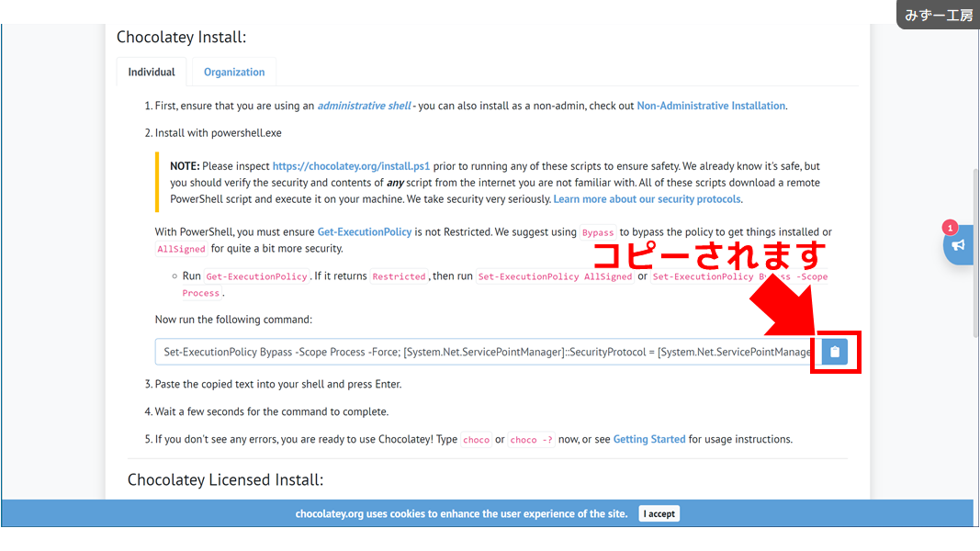The image size is (980, 551).
Task: Open the https://chocolatey.org/install.ps1 link
Action: pyautogui.click(x=351, y=166)
